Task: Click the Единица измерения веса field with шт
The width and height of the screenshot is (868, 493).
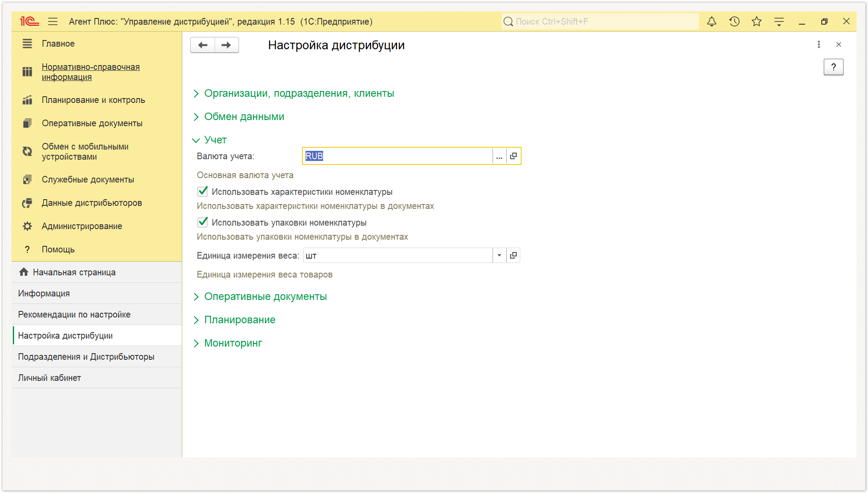Action: coord(397,256)
